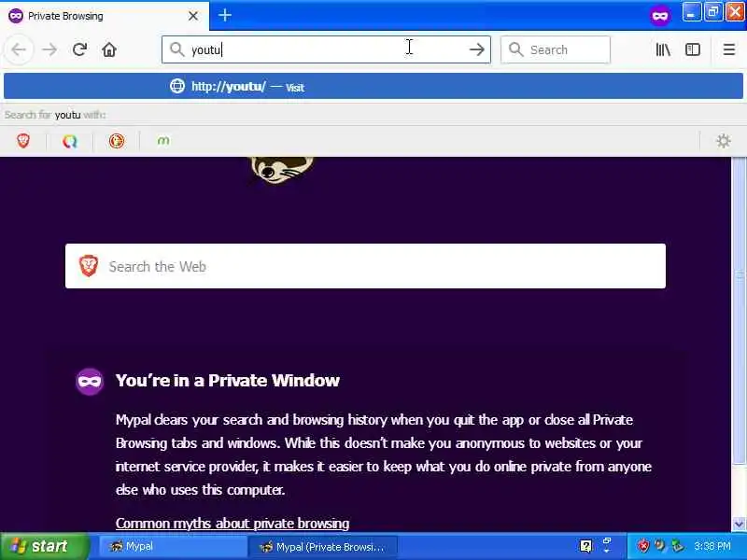Switch to Mypal (Private Browsing) taskbar window

(322, 546)
